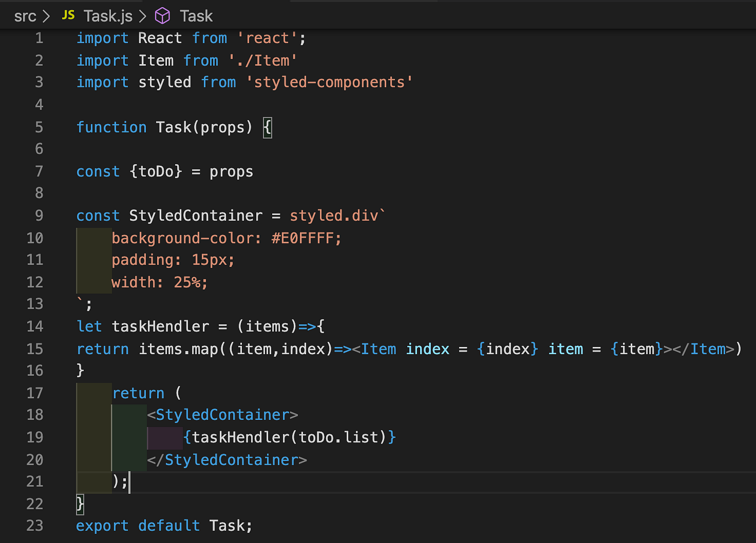Click the yellow JS file icon in the breadcrumb
The width and height of the screenshot is (756, 543).
point(68,15)
